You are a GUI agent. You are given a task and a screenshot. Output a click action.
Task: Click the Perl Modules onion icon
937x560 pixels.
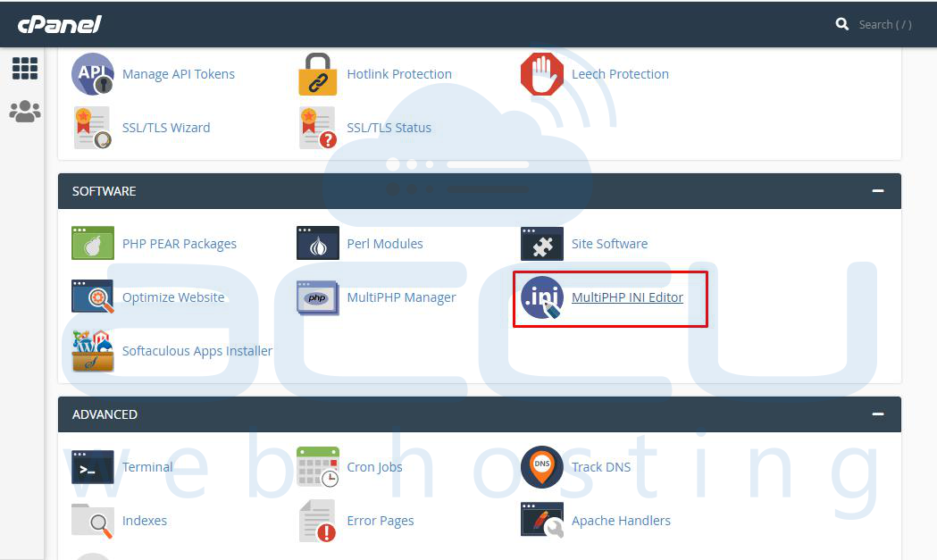coord(317,243)
